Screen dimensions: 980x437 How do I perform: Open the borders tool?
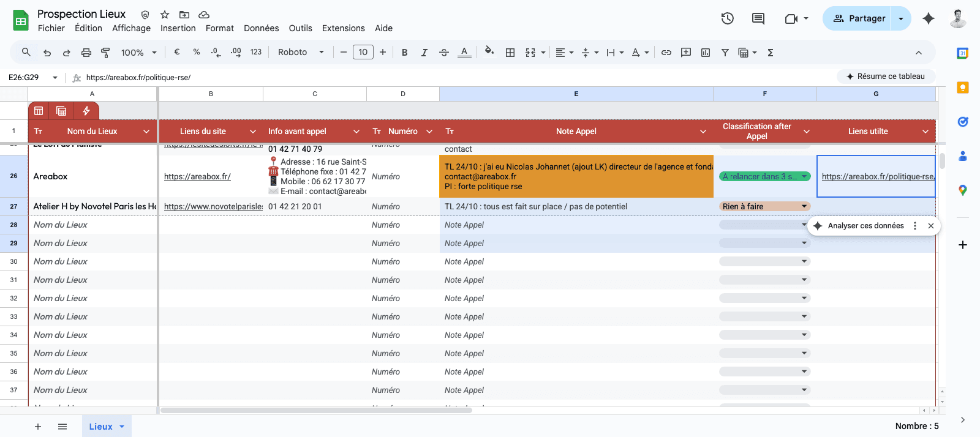click(x=510, y=53)
